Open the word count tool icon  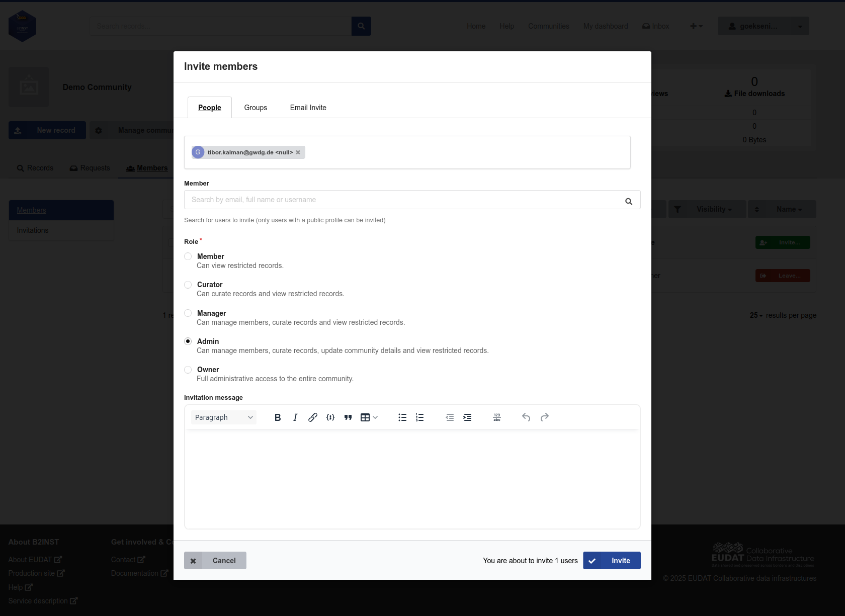[x=497, y=417]
